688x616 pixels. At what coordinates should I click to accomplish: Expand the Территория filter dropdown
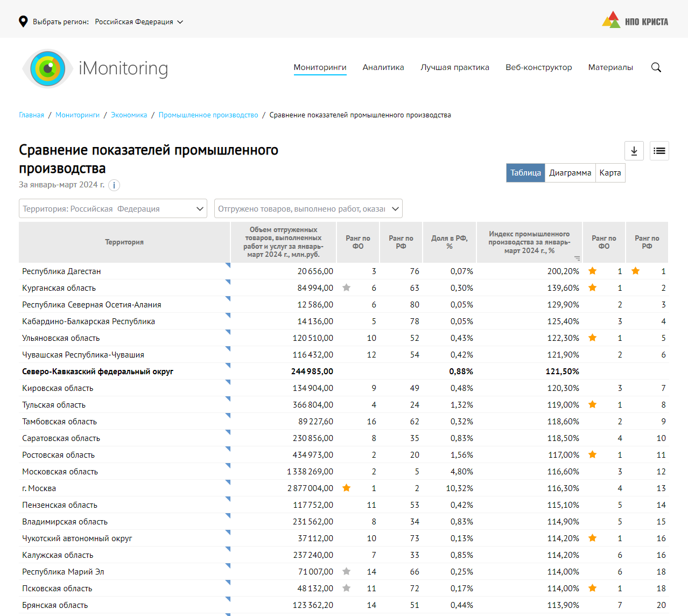pyautogui.click(x=113, y=209)
